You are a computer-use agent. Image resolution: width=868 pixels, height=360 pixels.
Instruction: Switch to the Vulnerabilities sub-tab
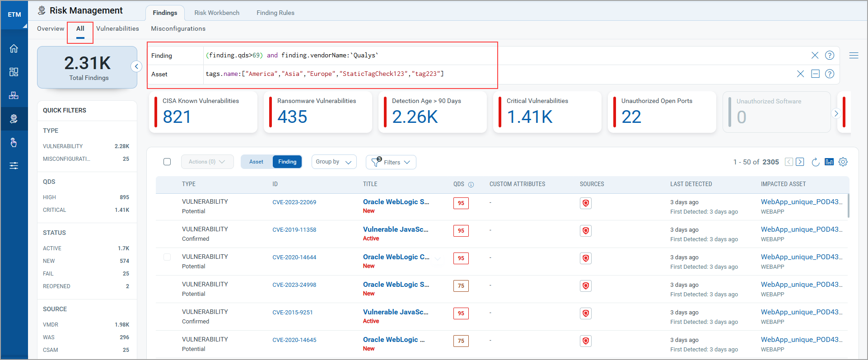click(117, 28)
